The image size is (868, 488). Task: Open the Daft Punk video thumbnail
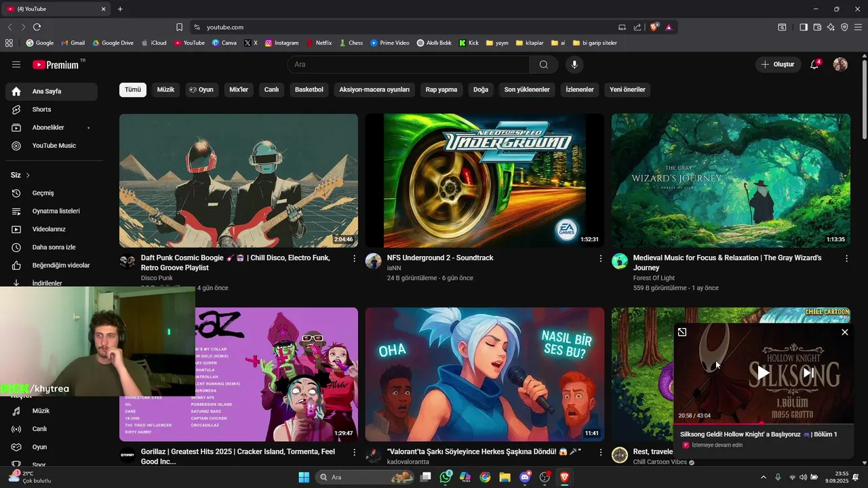coord(239,180)
